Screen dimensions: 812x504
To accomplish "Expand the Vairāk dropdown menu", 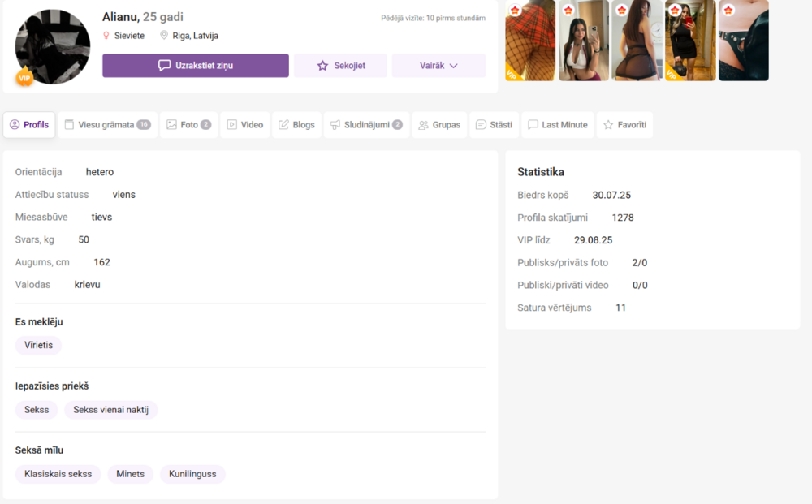I will click(438, 66).
